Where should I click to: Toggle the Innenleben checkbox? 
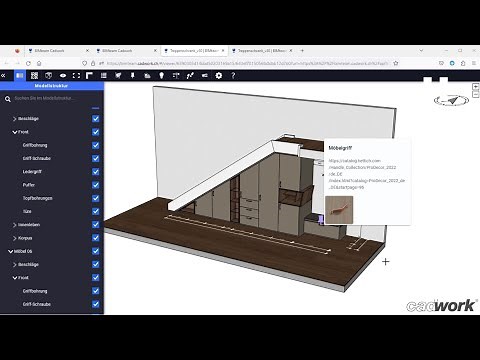[96, 225]
